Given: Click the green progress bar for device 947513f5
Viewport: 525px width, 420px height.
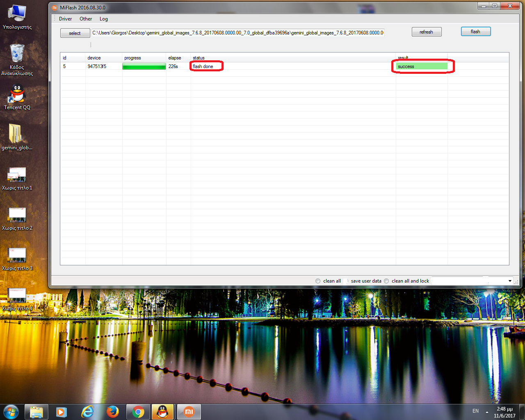Looking at the screenshot, I should (144, 66).
